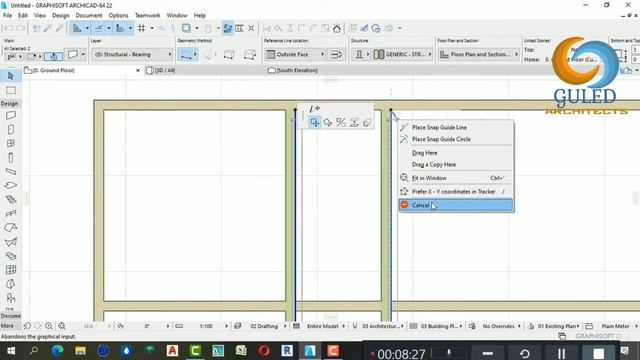Viewport: 640px width, 360px height.
Task: Select the Arrow tool in toolbox
Action: (11, 76)
